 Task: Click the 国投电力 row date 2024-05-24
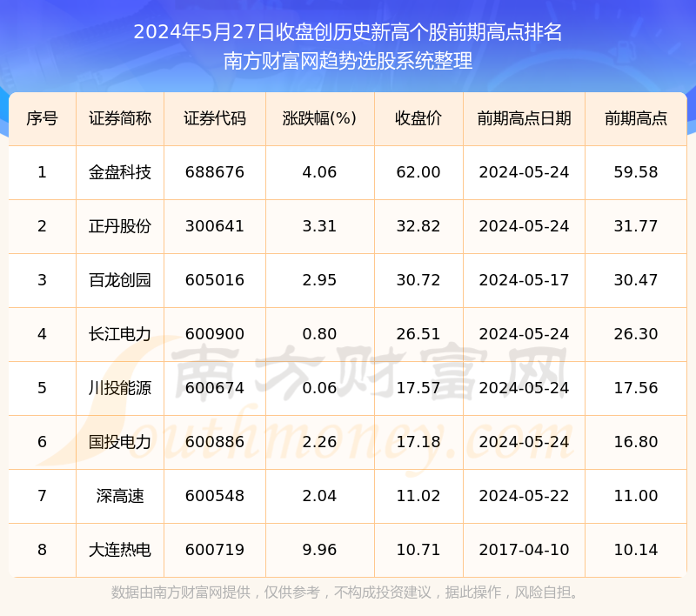tap(525, 442)
